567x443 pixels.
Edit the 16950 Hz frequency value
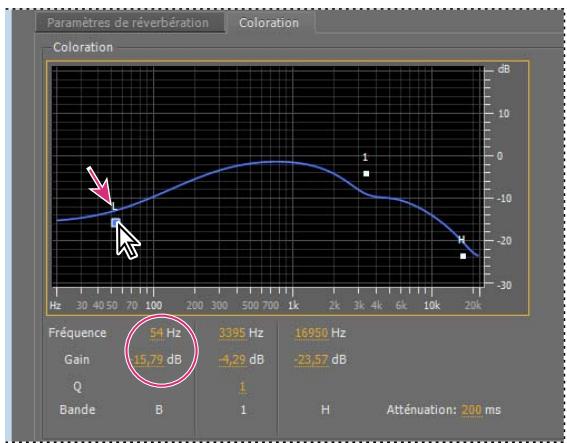click(311, 333)
